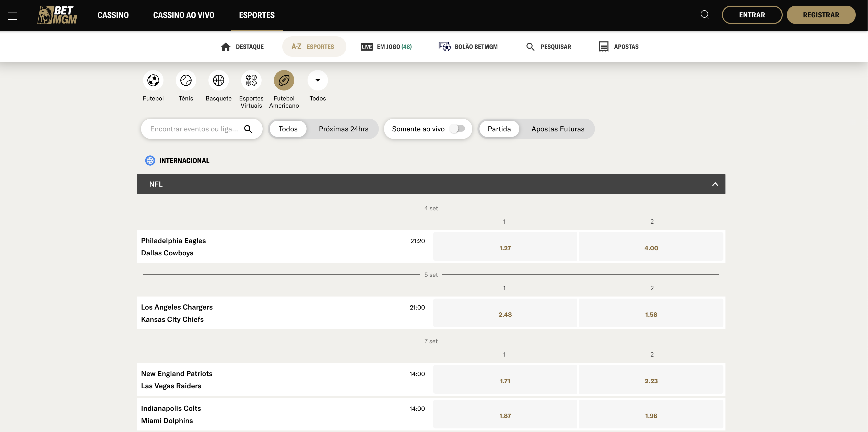Select the Todos time filter

tap(288, 129)
